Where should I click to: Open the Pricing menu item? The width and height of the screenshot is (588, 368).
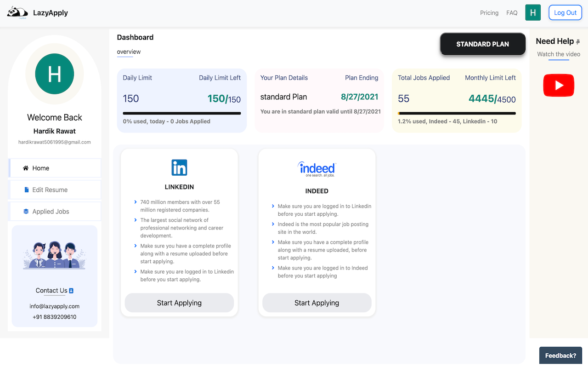click(x=489, y=12)
